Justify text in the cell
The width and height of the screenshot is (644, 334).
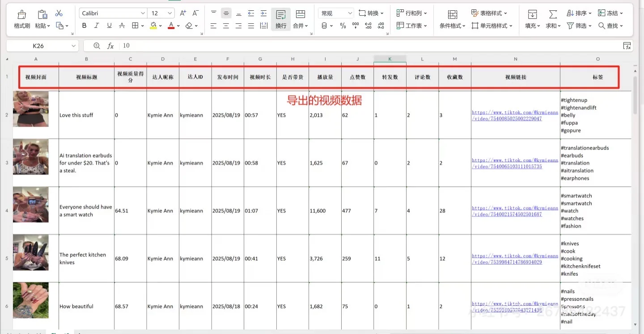251,26
